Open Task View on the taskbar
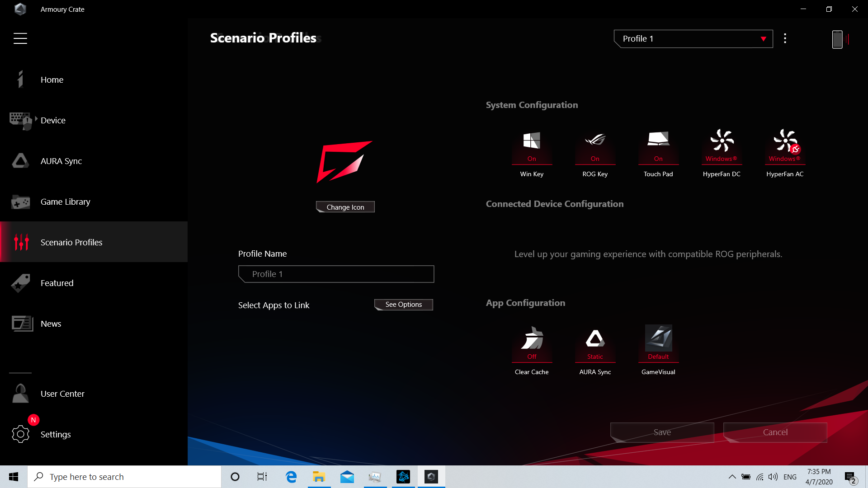The height and width of the screenshot is (488, 868). coord(262,477)
